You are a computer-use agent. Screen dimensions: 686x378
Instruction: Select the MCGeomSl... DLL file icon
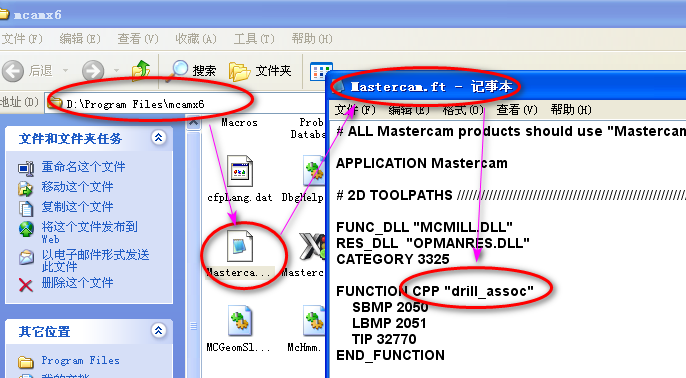(240, 321)
